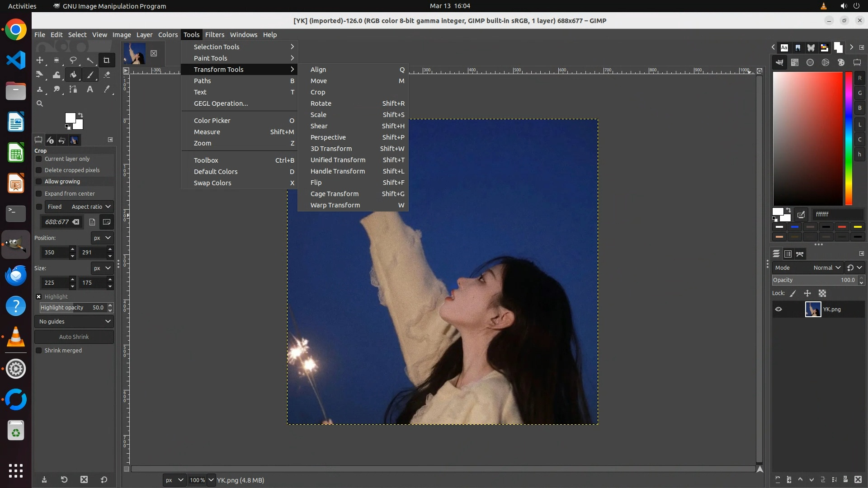Select the Fuzzy Select wand tool

90,60
